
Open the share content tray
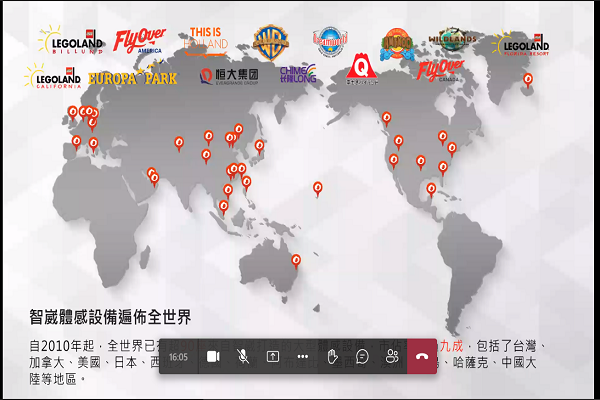[272, 357]
